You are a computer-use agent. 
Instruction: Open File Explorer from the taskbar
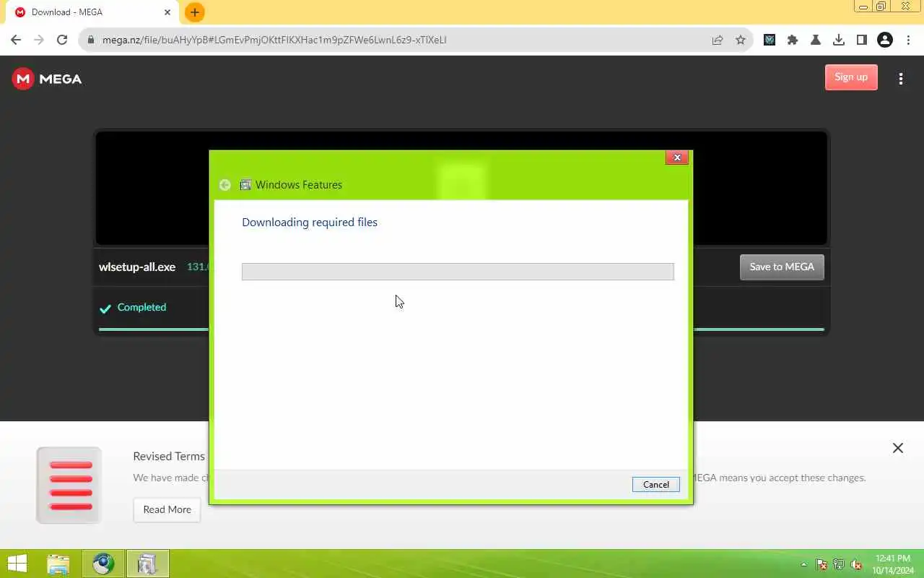[58, 564]
